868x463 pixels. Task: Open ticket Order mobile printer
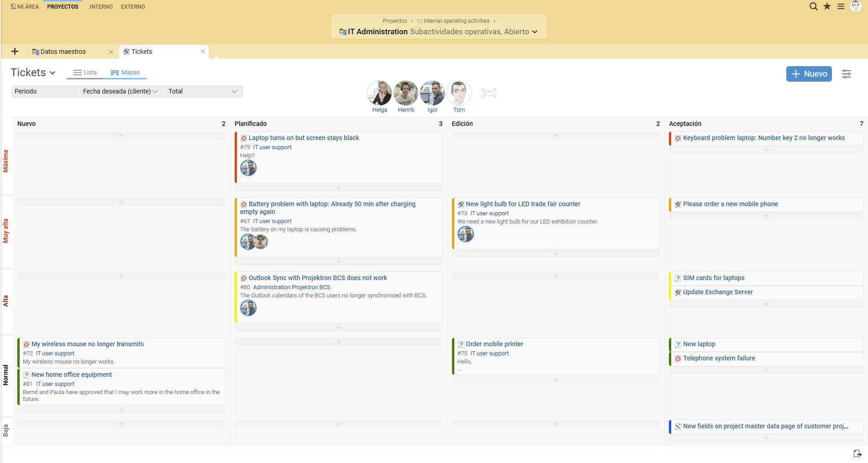494,344
